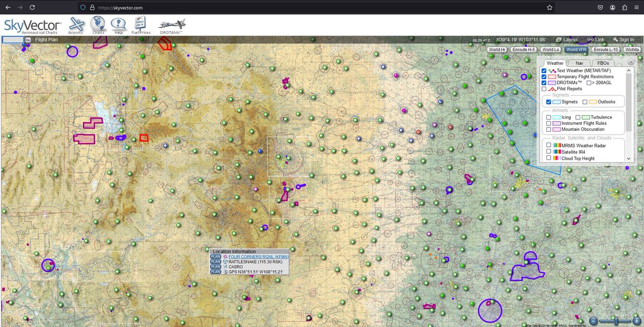This screenshot has width=644, height=327.
Task: Click the Go button
Action: pyautogui.click(x=28, y=40)
